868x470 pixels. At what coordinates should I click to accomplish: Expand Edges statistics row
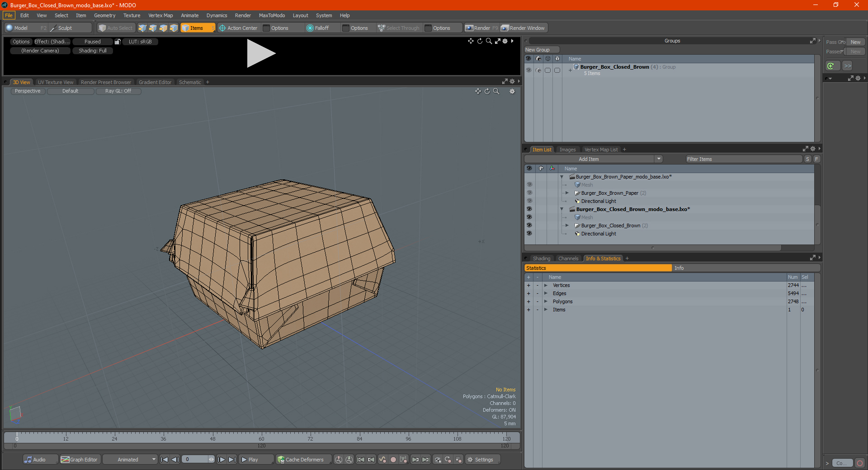(546, 293)
